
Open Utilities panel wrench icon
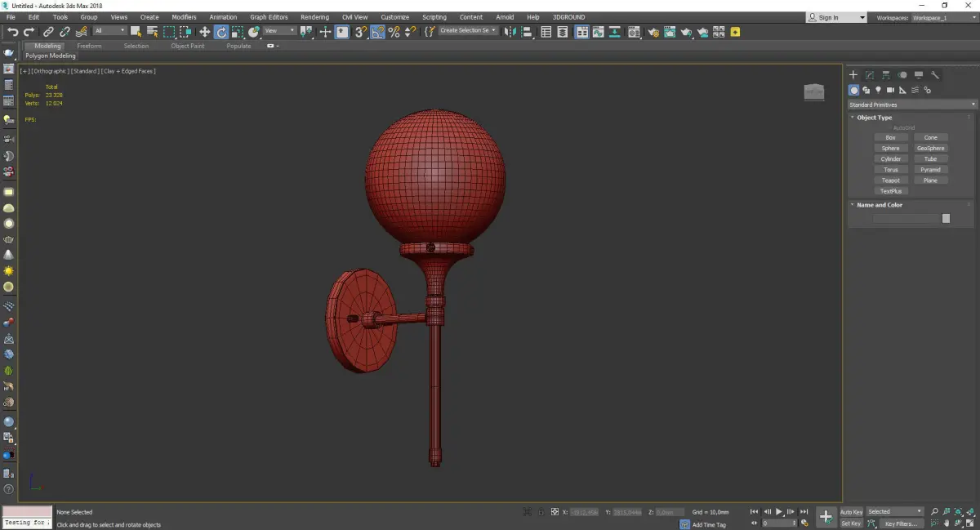tap(935, 74)
